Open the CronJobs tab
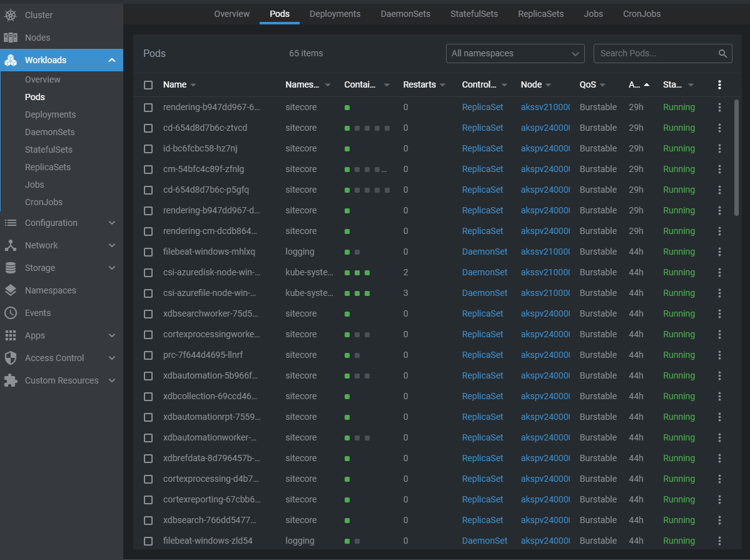This screenshot has height=560, width=750. (x=641, y=14)
